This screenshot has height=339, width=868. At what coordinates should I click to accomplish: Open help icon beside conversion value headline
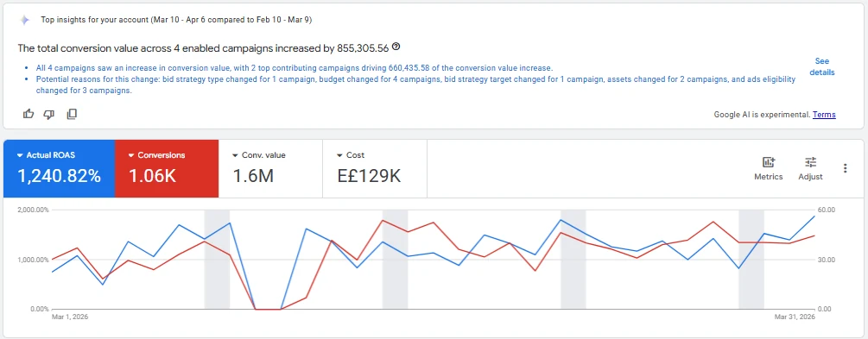pyautogui.click(x=396, y=47)
